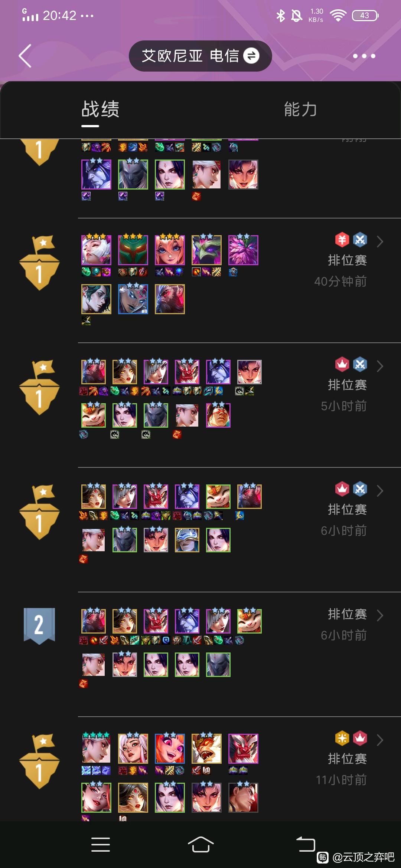Tap the back arrow icon
Screen dimensions: 401x868
(x=25, y=56)
